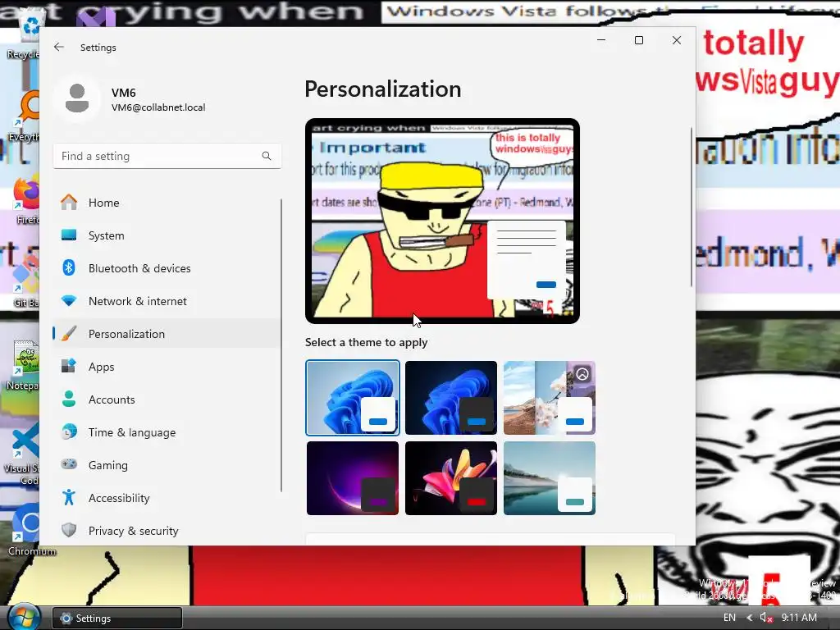
Task: Apply the Windows light bloom theme
Action: pyautogui.click(x=353, y=398)
